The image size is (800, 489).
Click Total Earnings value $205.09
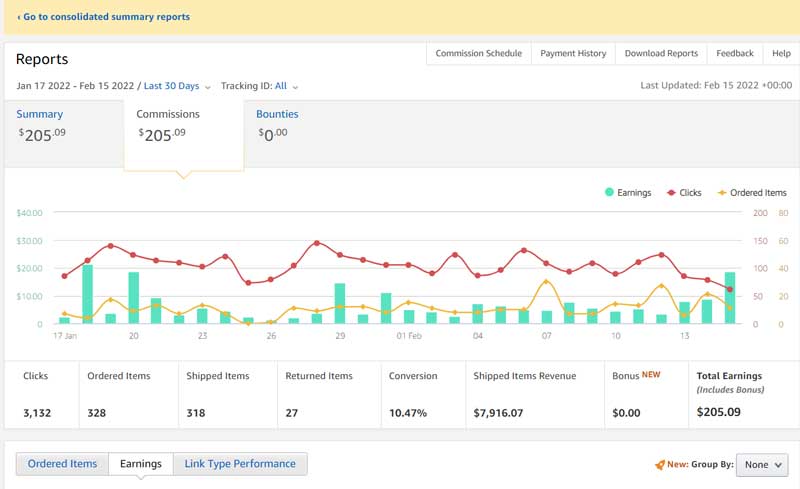point(718,412)
